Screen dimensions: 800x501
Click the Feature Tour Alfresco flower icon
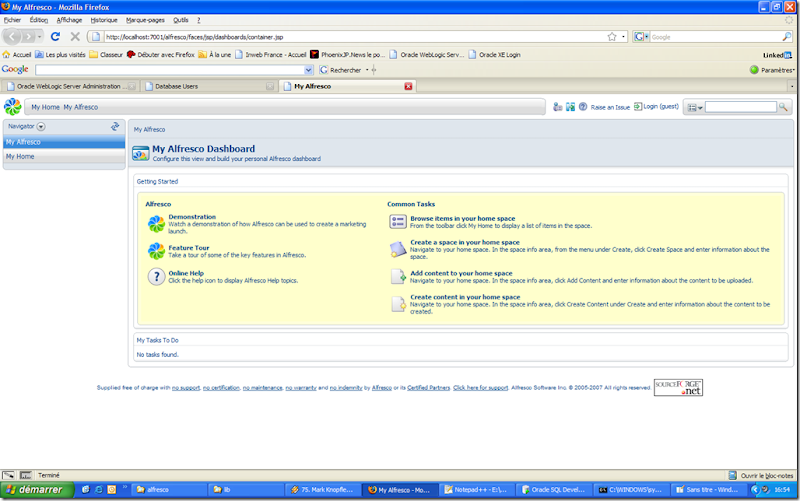coord(156,250)
